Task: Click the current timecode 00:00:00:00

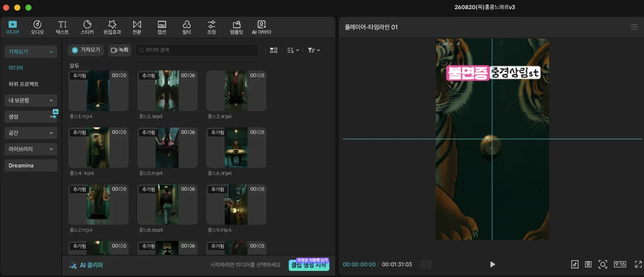Action: (x=359, y=264)
